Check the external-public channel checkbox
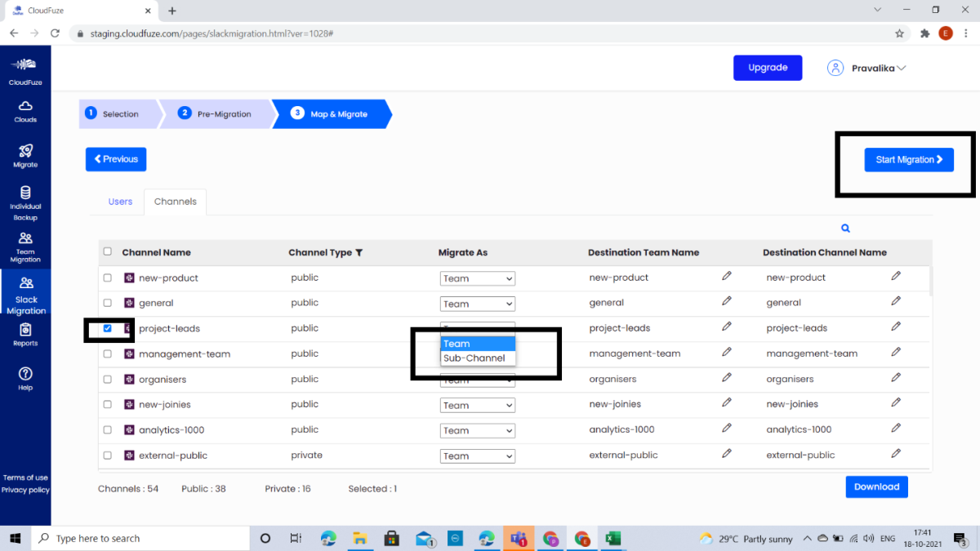Viewport: 980px width, 551px height. click(107, 455)
